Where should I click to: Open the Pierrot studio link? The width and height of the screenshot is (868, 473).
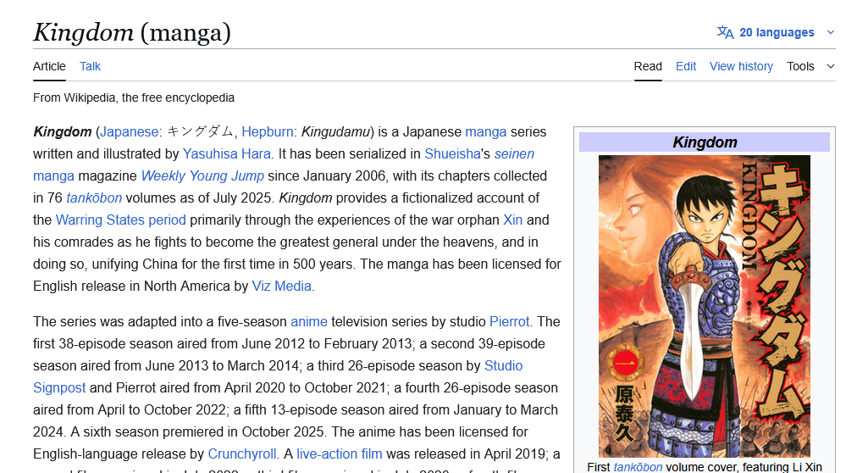[509, 322]
